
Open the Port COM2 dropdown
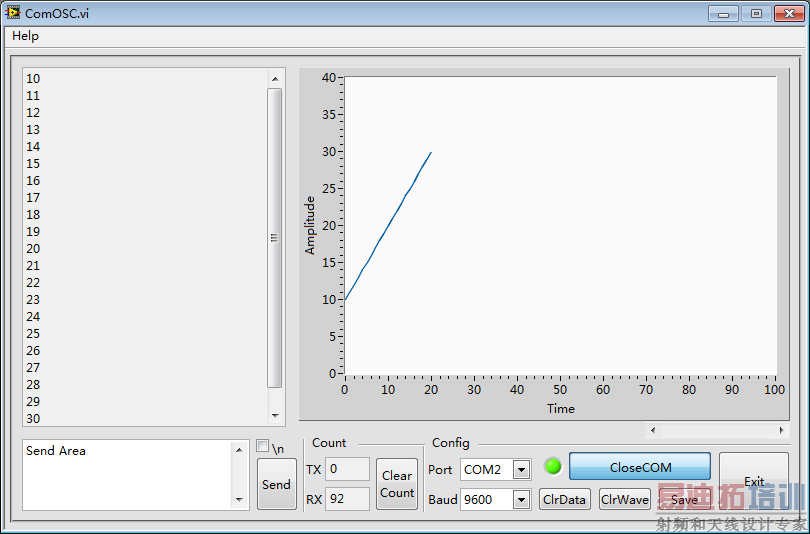522,470
